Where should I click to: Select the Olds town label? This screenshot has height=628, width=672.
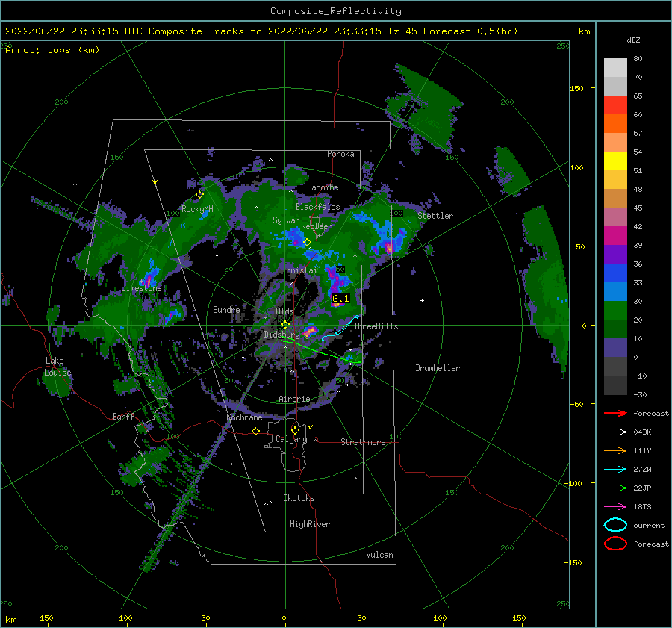click(x=284, y=311)
